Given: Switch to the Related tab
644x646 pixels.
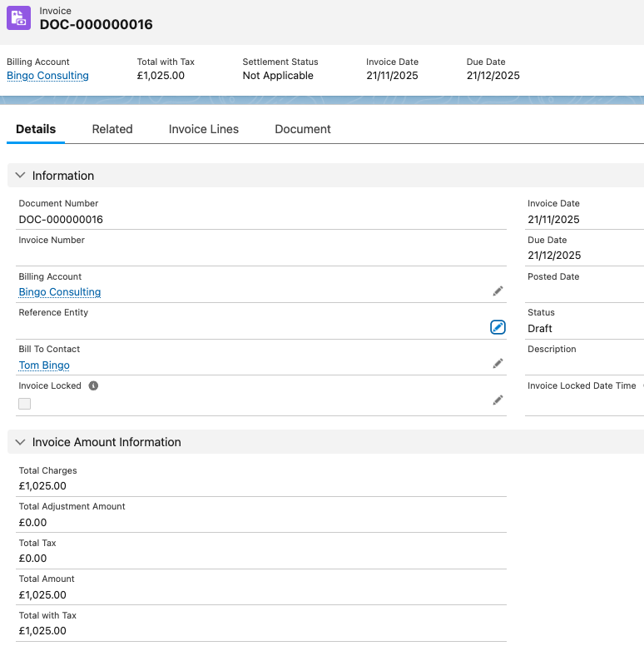Looking at the screenshot, I should (112, 129).
